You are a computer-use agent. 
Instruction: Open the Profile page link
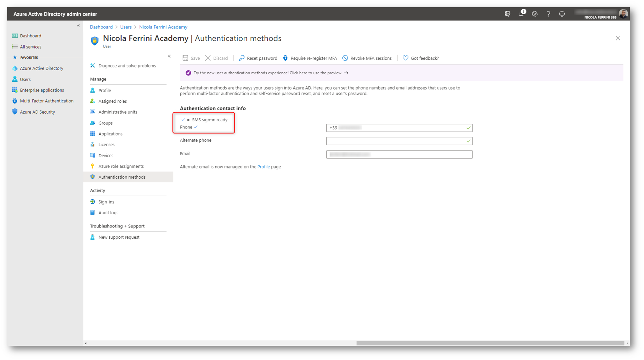click(263, 167)
